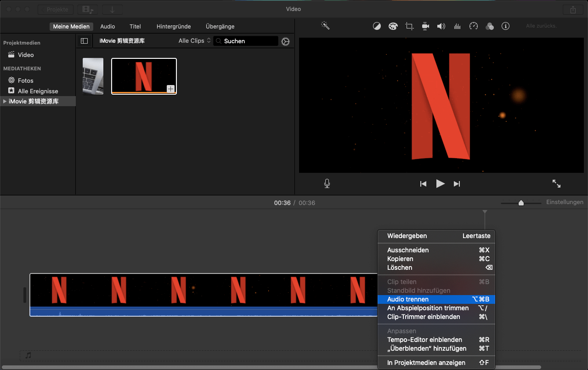This screenshot has height=370, width=588.
Task: Open the Übergänge tab
Action: 220,27
